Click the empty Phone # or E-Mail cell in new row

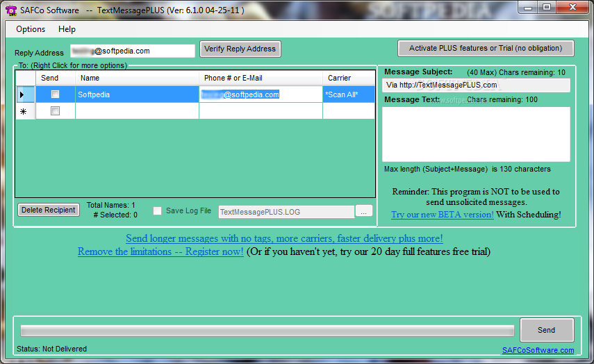[261, 111]
